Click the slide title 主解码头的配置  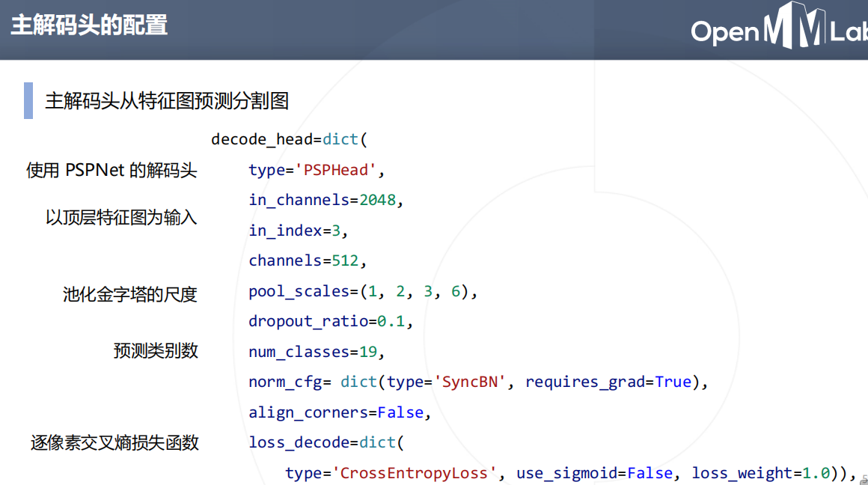tap(89, 25)
